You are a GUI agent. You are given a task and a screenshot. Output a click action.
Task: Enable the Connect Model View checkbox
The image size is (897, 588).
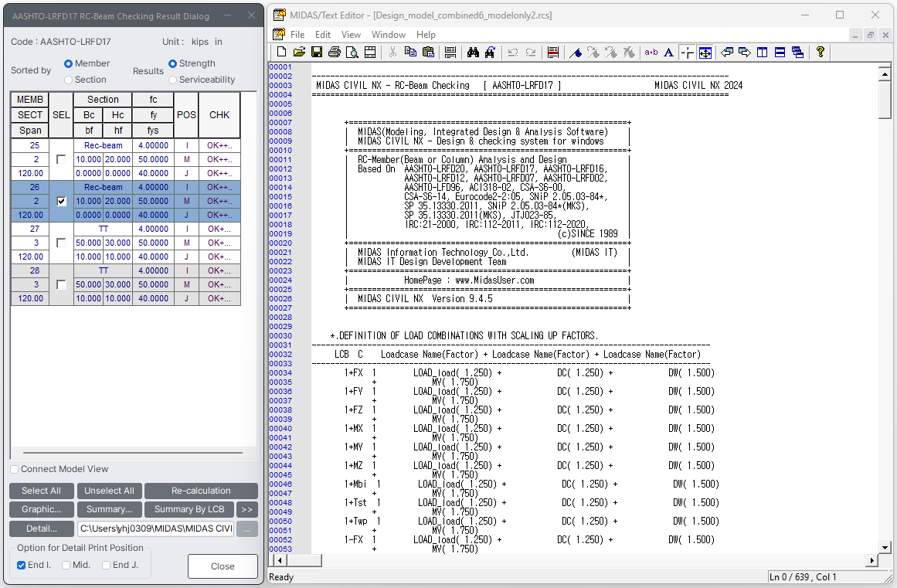pos(15,469)
